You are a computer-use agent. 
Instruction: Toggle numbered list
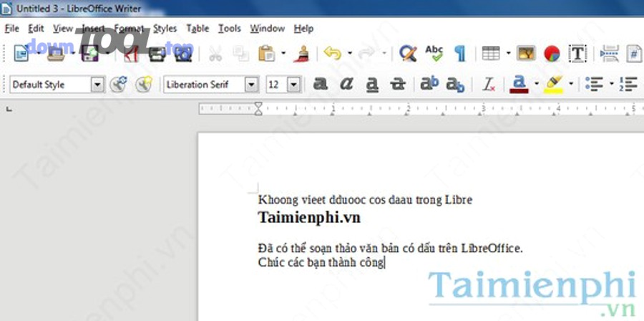pos(628,85)
